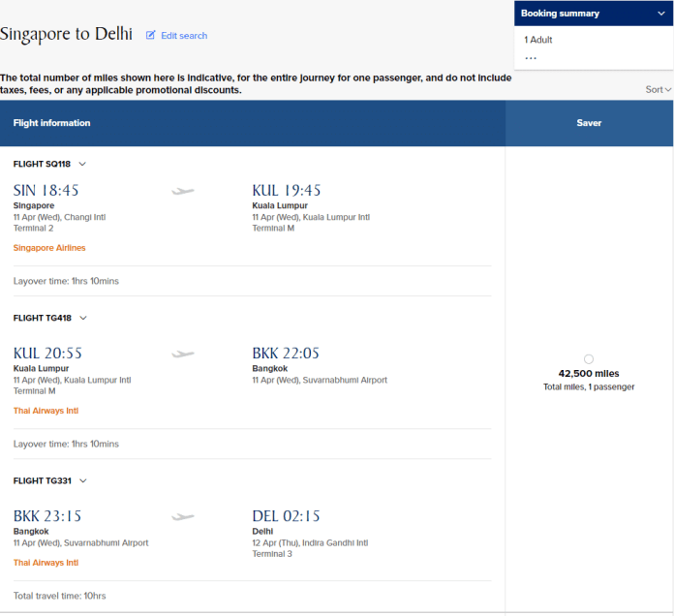Image resolution: width=674 pixels, height=616 pixels.
Task: Click the plane icon between SIN and KUL
Action: 183,191
